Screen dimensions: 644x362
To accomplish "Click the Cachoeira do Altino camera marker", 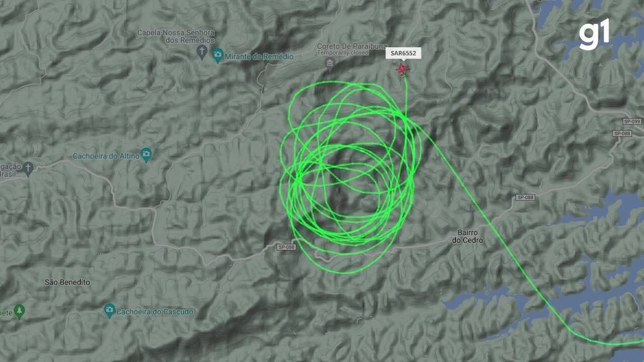I will pyautogui.click(x=147, y=156).
